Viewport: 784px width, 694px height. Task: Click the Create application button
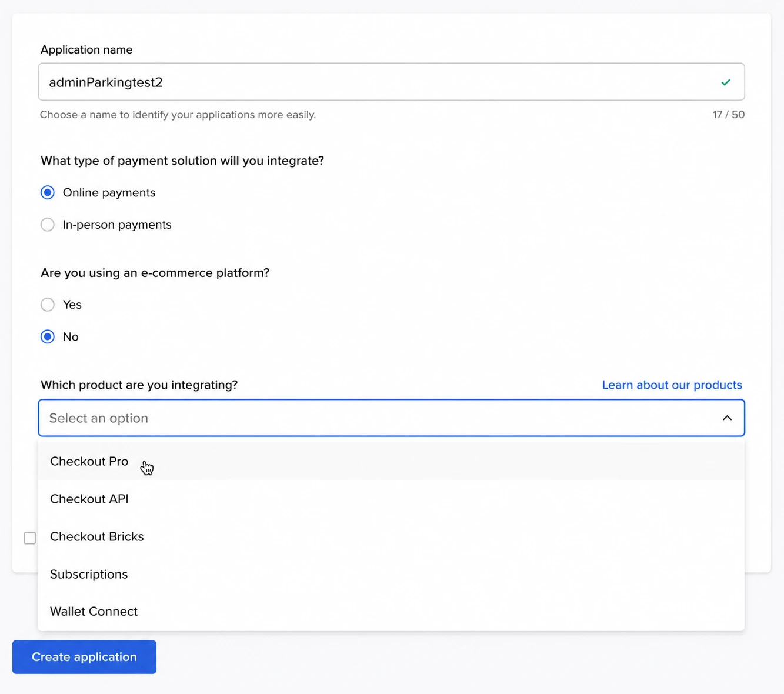pos(84,657)
